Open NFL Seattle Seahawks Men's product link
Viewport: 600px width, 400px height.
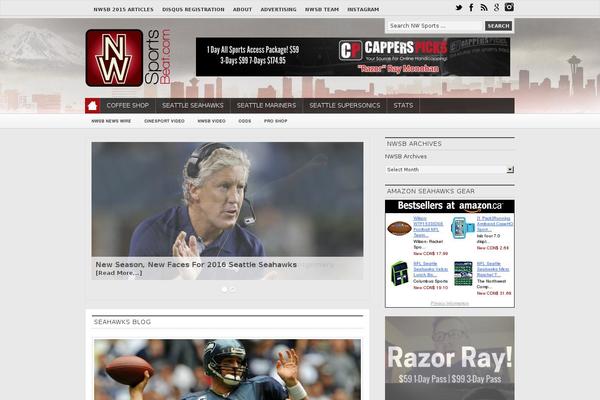[x=493, y=269]
